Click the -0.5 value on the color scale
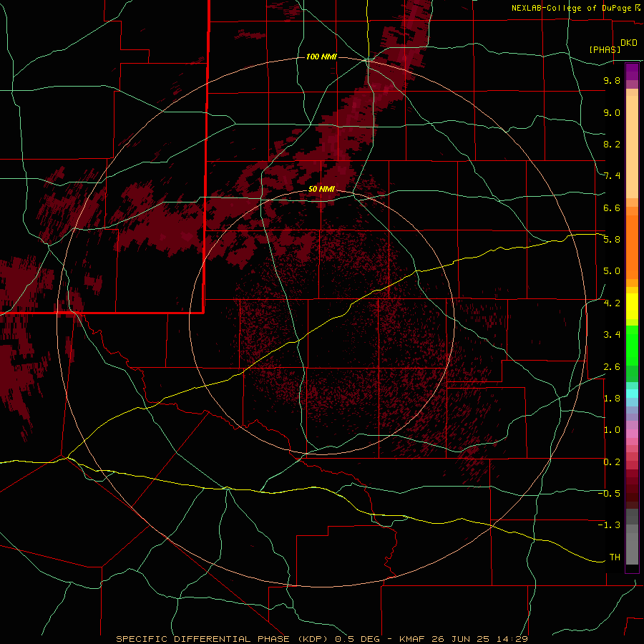644x644 pixels. coord(609,494)
